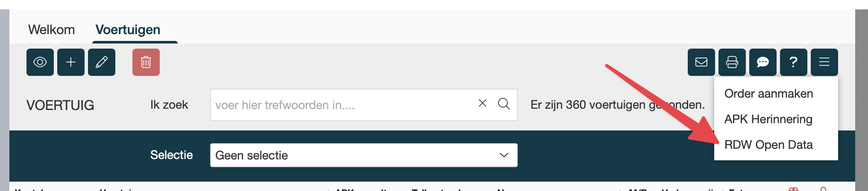Switch to the Welkom tab
Screen dimensions: 868x191
tap(51, 29)
